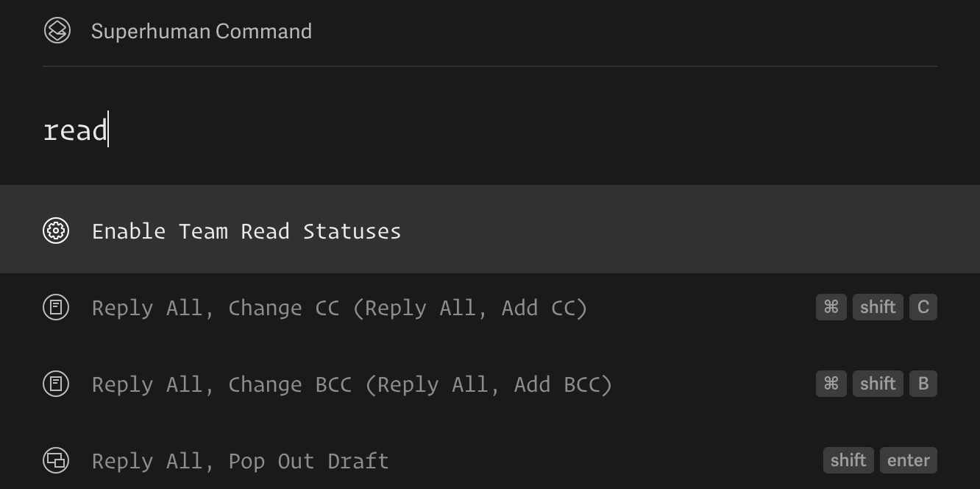
Task: Click the gear icon beside Enable Team Read Statuses
Action: [x=56, y=231]
